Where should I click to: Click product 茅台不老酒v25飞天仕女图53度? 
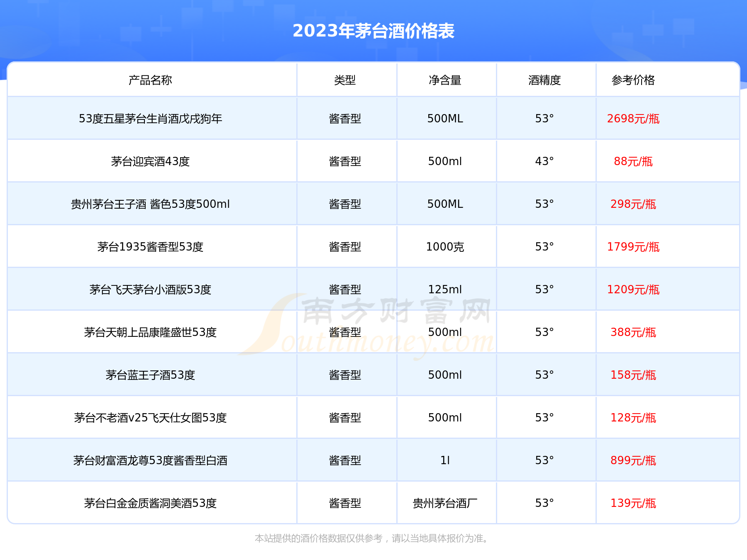click(x=150, y=418)
